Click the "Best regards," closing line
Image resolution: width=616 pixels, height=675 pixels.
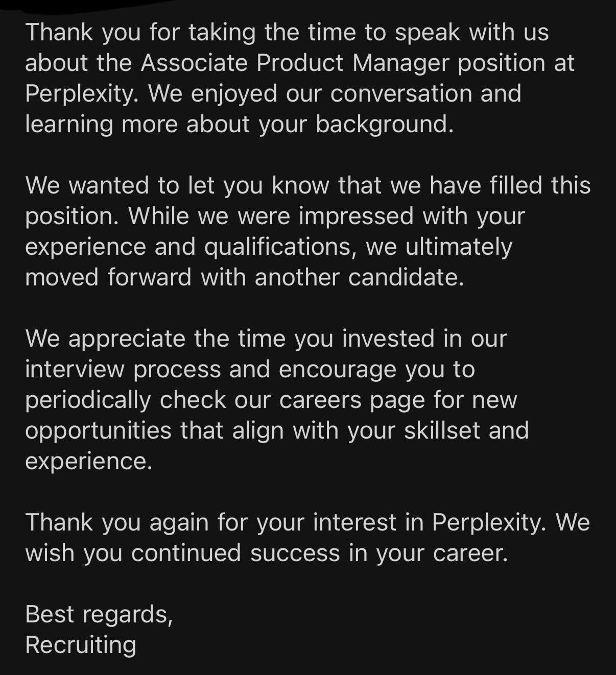[99, 614]
